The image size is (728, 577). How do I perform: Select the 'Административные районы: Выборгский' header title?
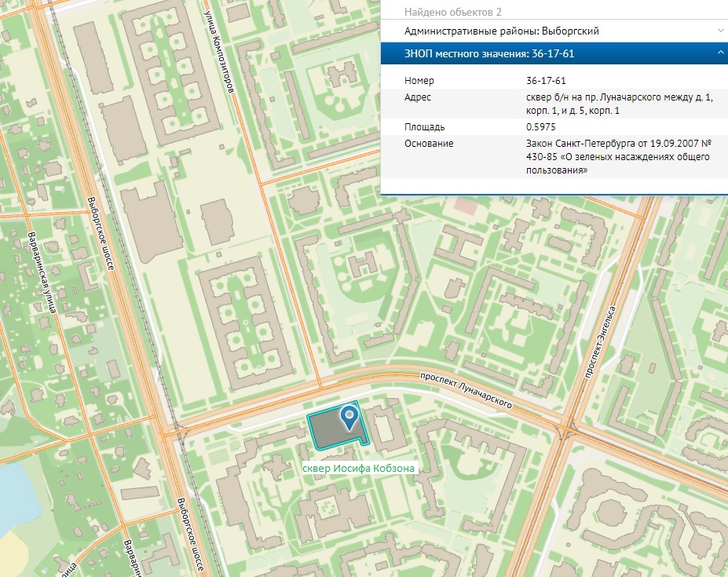pyautogui.click(x=501, y=31)
